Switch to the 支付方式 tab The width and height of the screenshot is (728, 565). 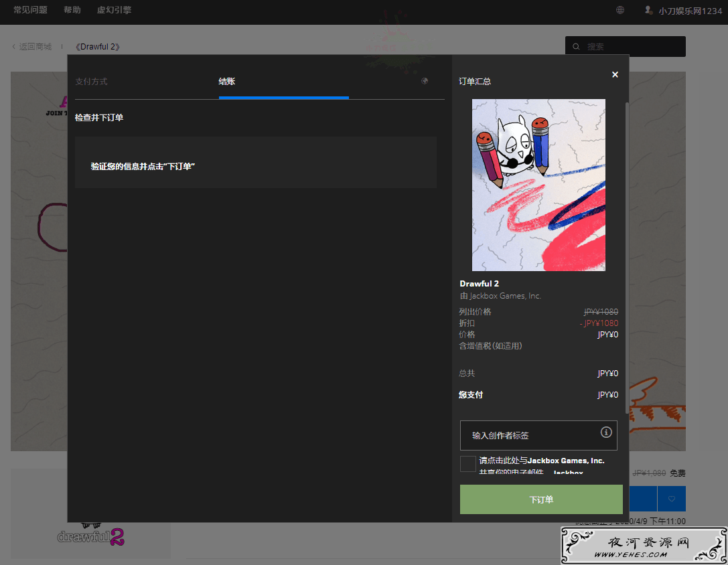tap(92, 81)
